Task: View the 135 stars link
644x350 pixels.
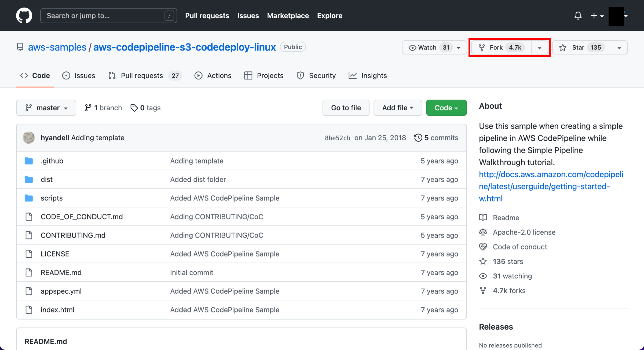Action: click(508, 261)
